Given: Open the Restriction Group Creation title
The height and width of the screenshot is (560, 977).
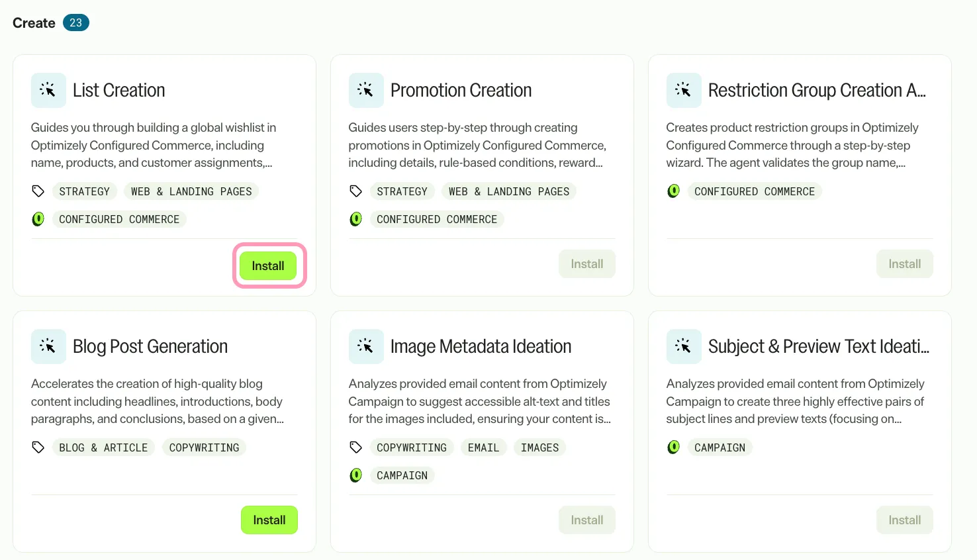Looking at the screenshot, I should 817,90.
